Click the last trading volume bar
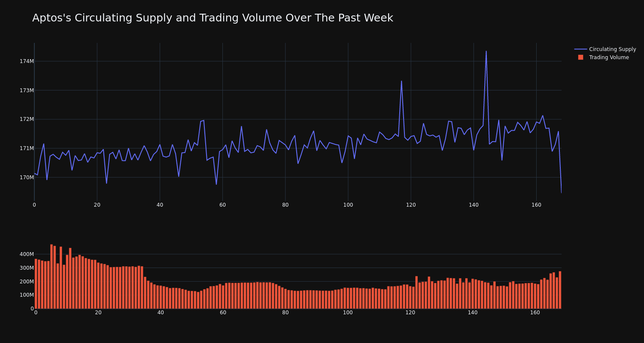Viewport: 644px width, 343px height. [x=560, y=290]
